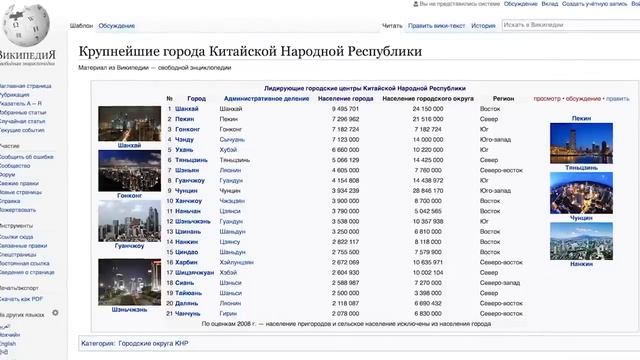Open Случайная статья in the sidebar
The height and width of the screenshot is (360, 640).
(22, 121)
